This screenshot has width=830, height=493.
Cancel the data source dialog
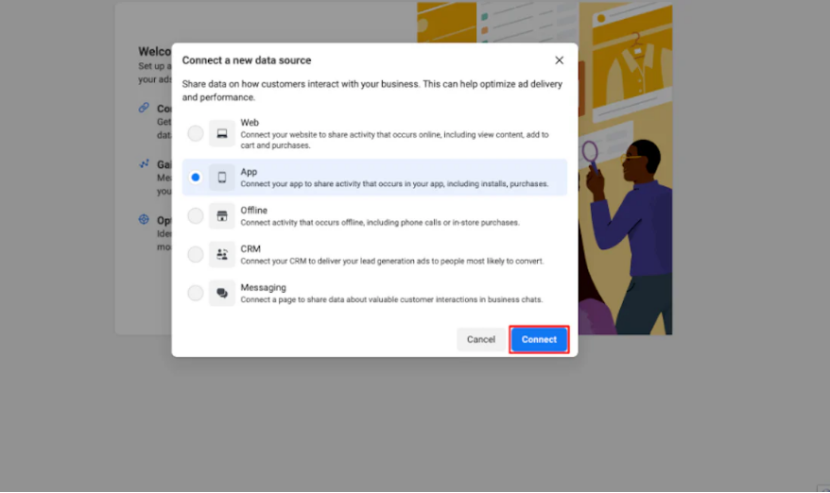[x=481, y=340]
